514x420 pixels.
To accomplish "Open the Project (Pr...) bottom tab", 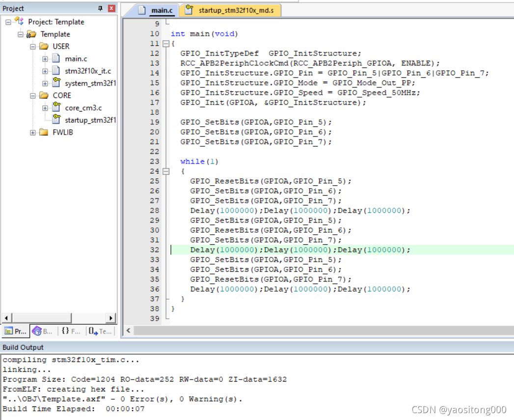I will pos(16,331).
